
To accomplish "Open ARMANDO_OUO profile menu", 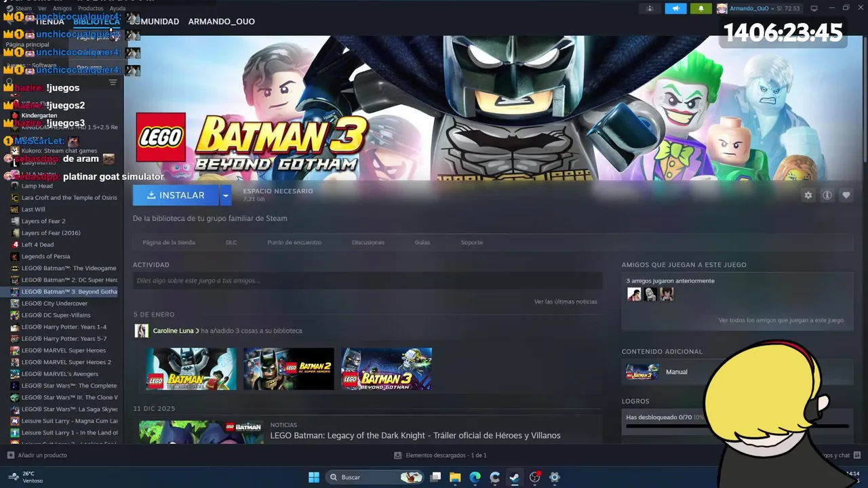I will coord(221,22).
